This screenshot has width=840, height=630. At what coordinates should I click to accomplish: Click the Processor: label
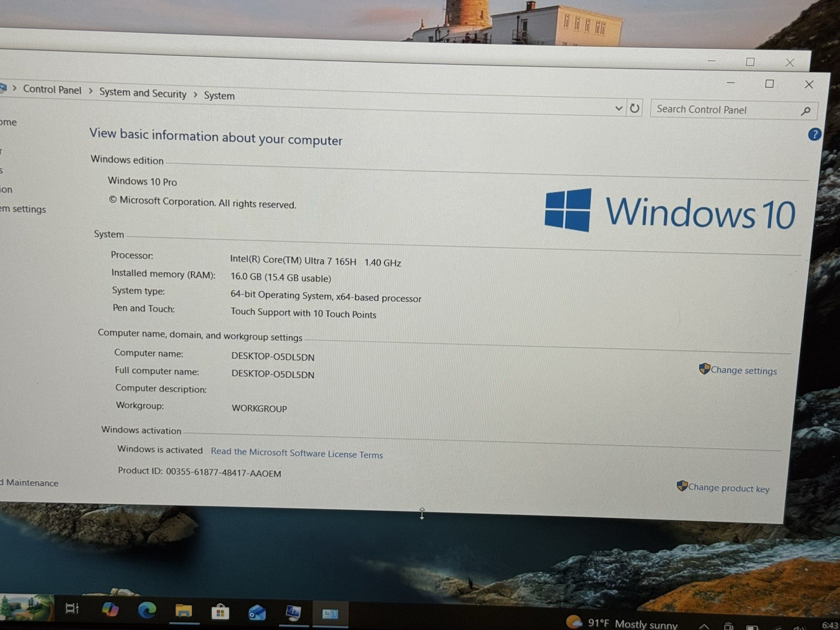click(x=132, y=255)
